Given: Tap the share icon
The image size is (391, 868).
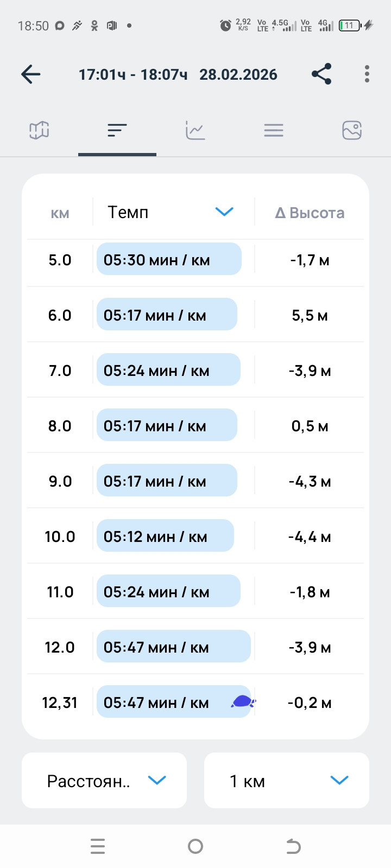Looking at the screenshot, I should (x=321, y=74).
